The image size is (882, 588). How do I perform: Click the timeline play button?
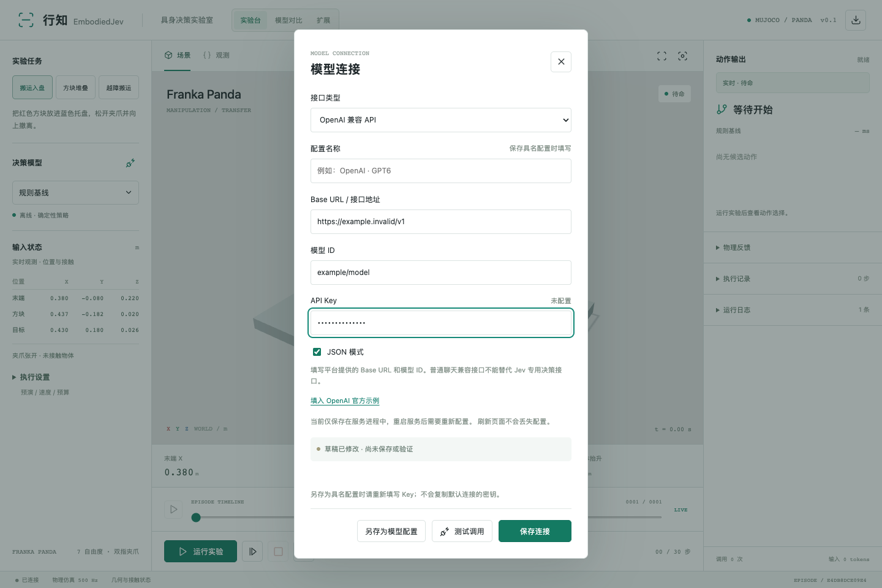(173, 509)
